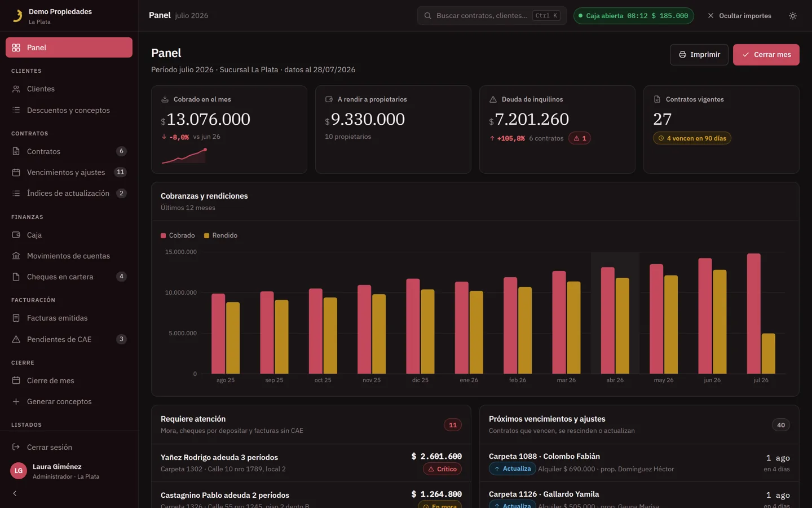Click the red alert badge showing 1
Screen dimensions: 812x508
[x=580, y=138]
